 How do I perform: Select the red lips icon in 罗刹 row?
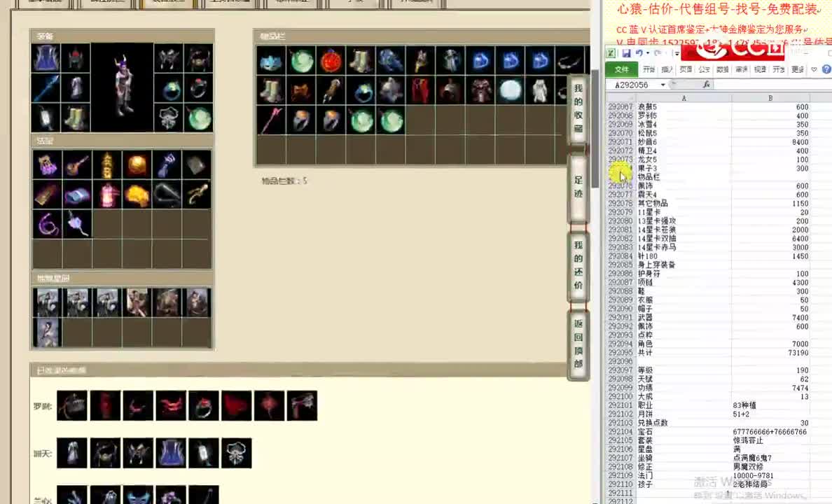click(x=170, y=406)
